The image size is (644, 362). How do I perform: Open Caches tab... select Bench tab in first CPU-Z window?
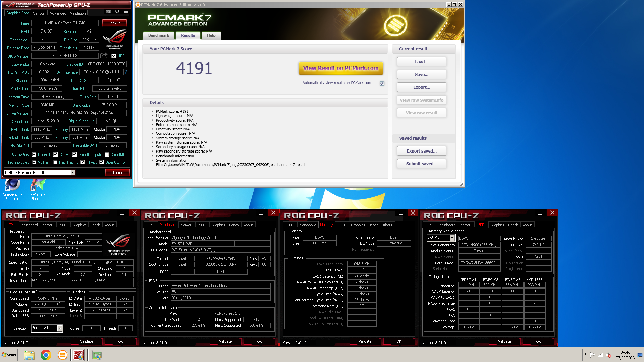95,225
